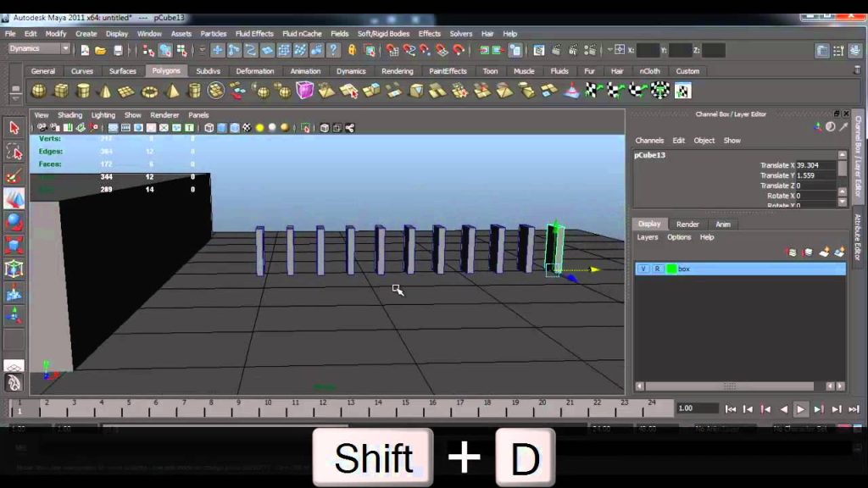
Task: Toggle the Channel Box sidebar button
Action: pyautogui.click(x=855, y=51)
